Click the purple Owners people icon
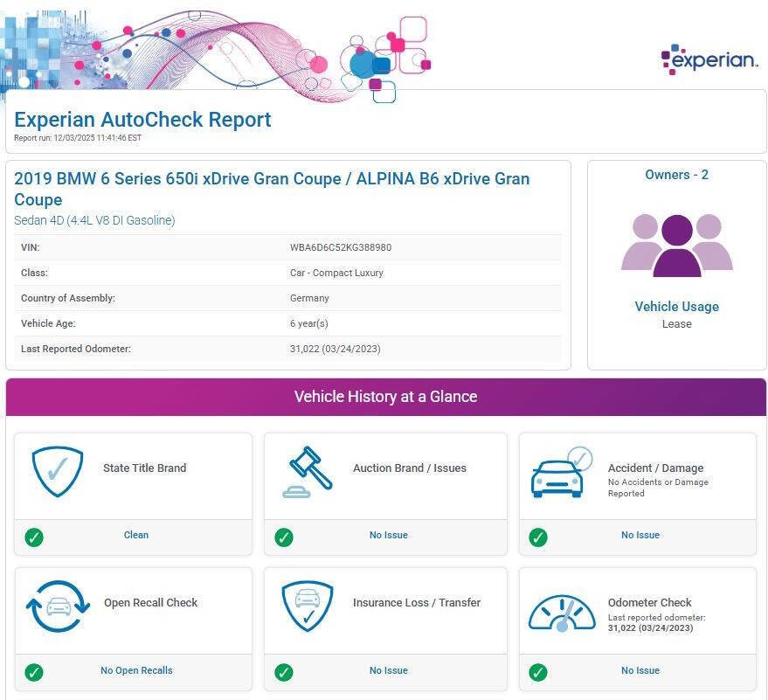This screenshot has height=700, width=768. (x=676, y=246)
